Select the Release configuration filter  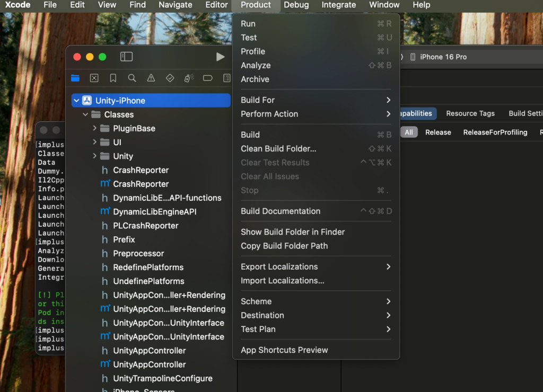[x=438, y=132]
